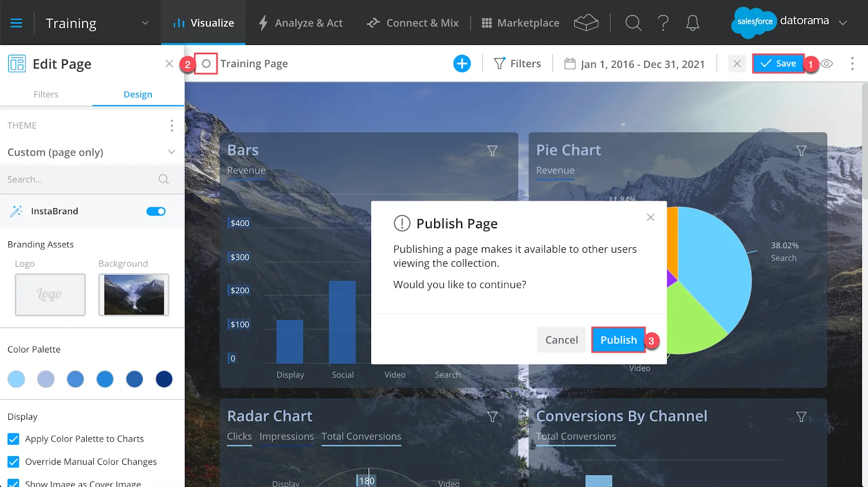Image resolution: width=868 pixels, height=487 pixels.
Task: Uncheck Show Image as Cover Image
Action: coord(14,483)
